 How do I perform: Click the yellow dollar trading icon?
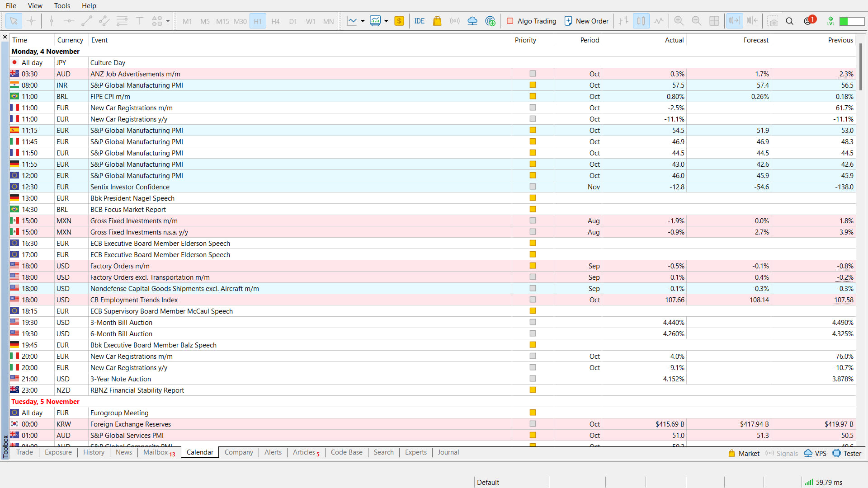coord(399,21)
